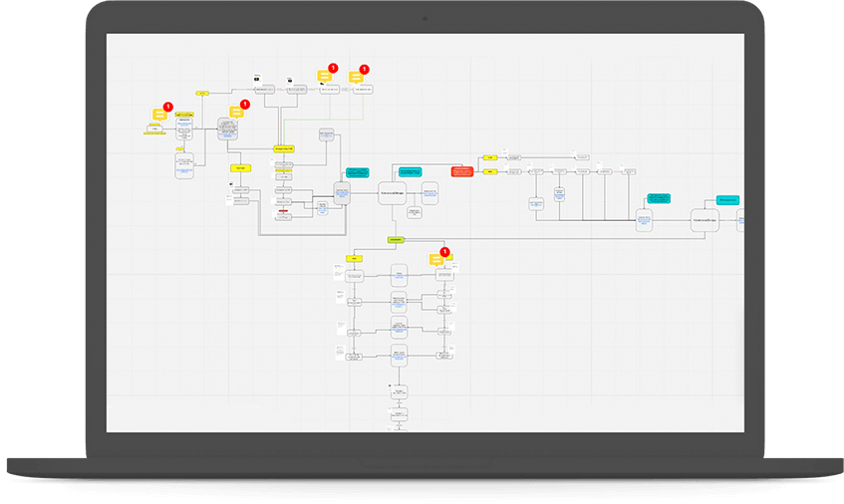Select the cyan note above the central node
This screenshot has width=844, height=504.
click(409, 171)
